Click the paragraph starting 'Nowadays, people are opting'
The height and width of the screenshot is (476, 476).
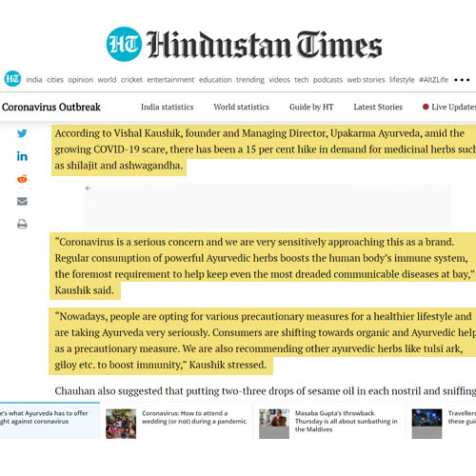tap(264, 341)
